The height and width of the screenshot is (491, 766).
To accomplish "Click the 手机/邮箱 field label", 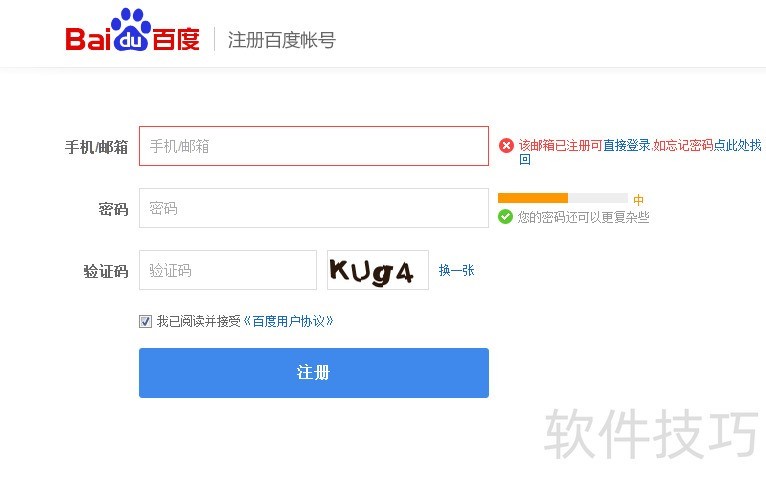I will pyautogui.click(x=96, y=147).
